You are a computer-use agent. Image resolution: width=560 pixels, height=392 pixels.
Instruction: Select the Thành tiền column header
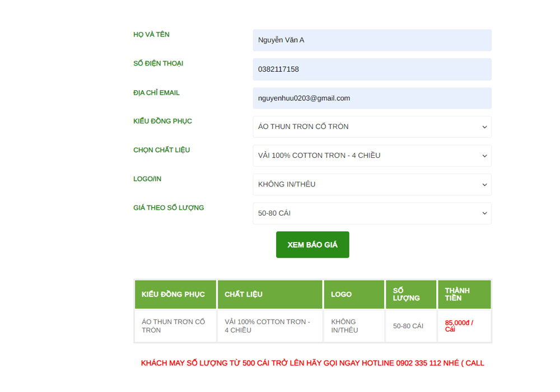pos(464,295)
